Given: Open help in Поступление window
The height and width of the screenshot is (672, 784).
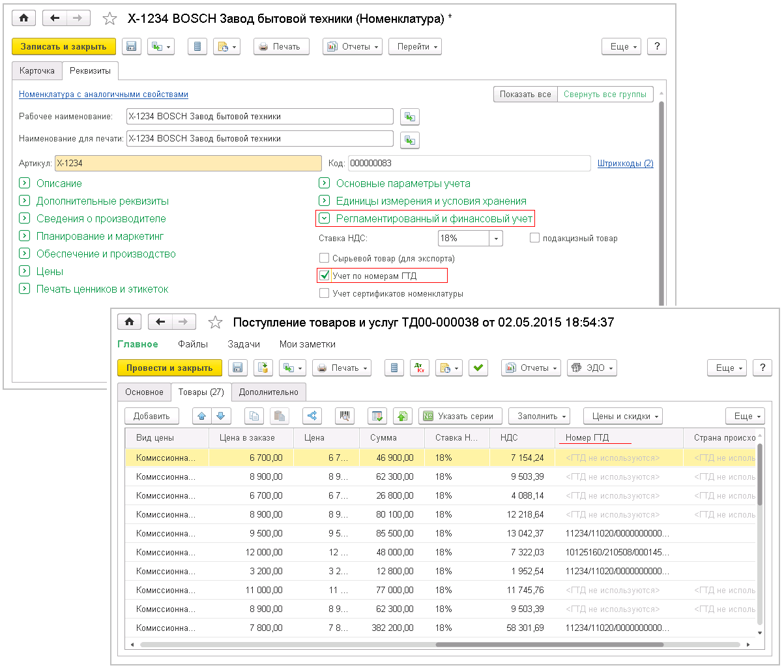Looking at the screenshot, I should click(762, 368).
